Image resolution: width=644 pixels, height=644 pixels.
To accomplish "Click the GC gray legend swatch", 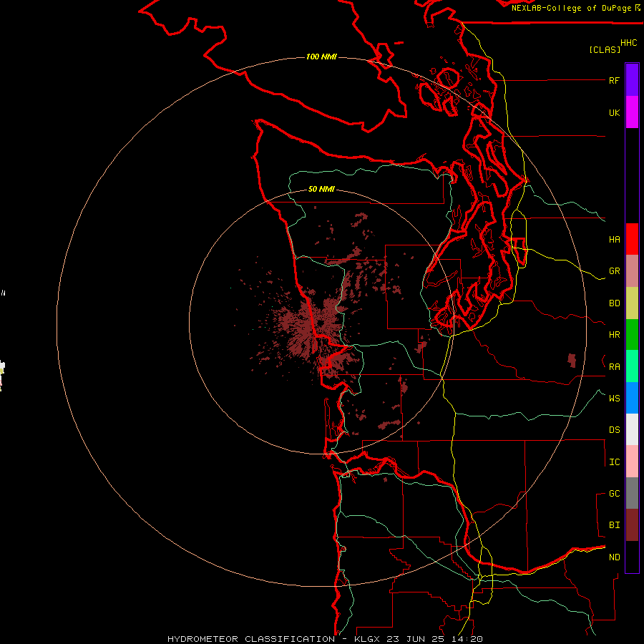I will [x=632, y=493].
